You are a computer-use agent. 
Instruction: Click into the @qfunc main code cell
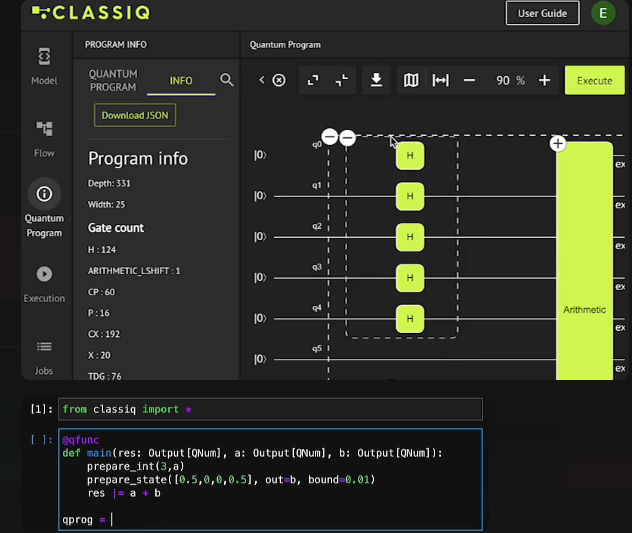point(270,479)
